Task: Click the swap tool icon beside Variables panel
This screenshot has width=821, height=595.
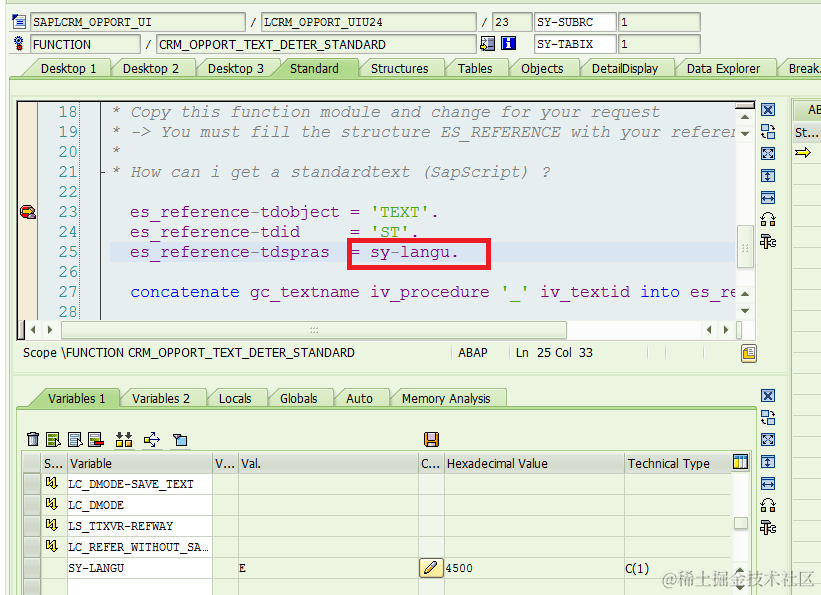Action: [768, 417]
